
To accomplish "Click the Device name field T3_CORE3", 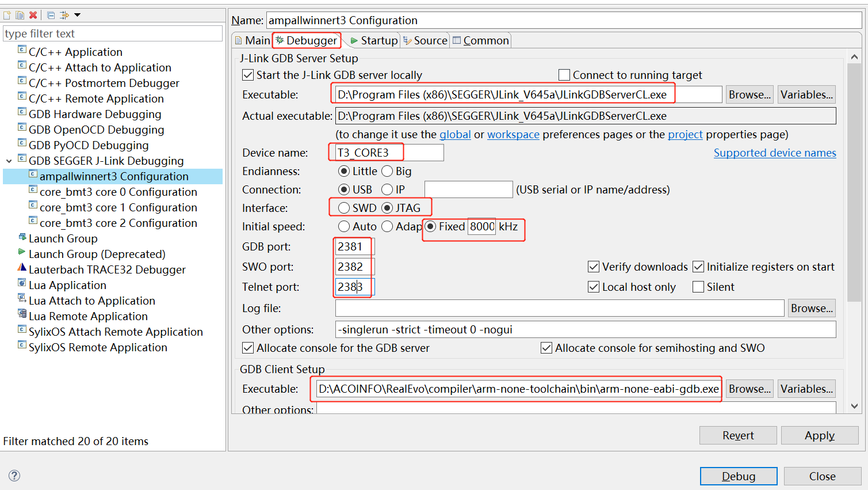I will coord(389,153).
